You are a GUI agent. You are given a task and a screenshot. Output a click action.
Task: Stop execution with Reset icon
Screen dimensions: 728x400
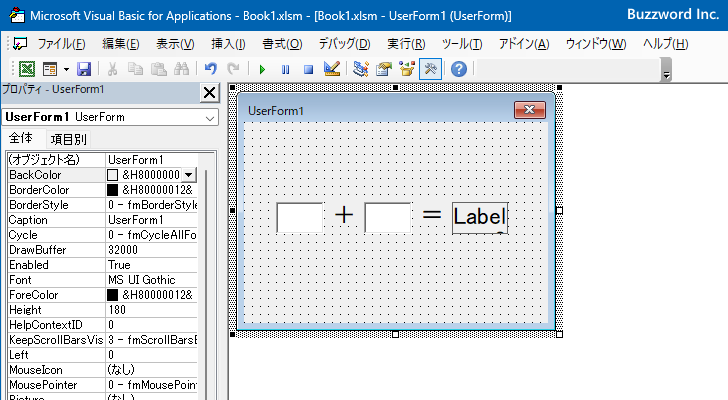pyautogui.click(x=308, y=70)
